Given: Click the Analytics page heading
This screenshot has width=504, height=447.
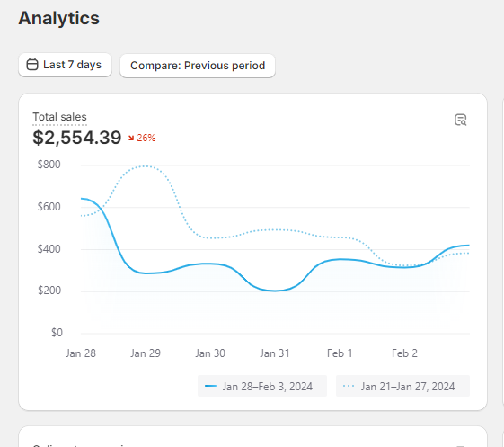Looking at the screenshot, I should click(x=58, y=18).
